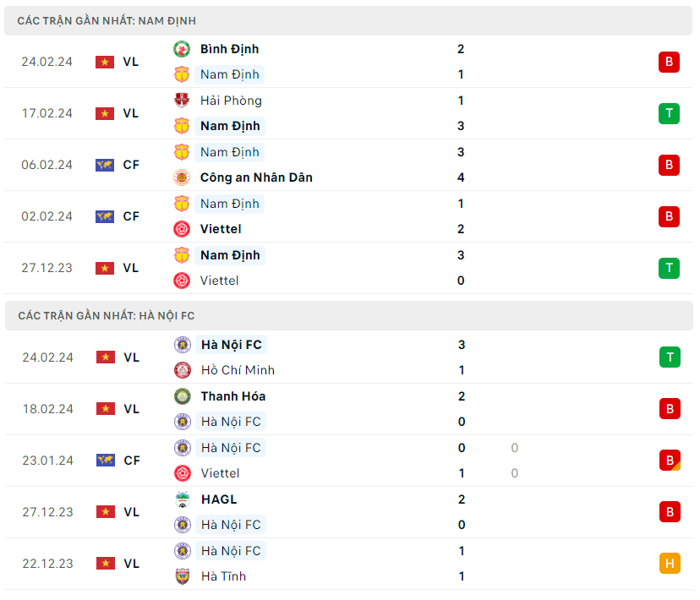Click the B result badge for 18.02.24
The image size is (700, 600).
[669, 409]
